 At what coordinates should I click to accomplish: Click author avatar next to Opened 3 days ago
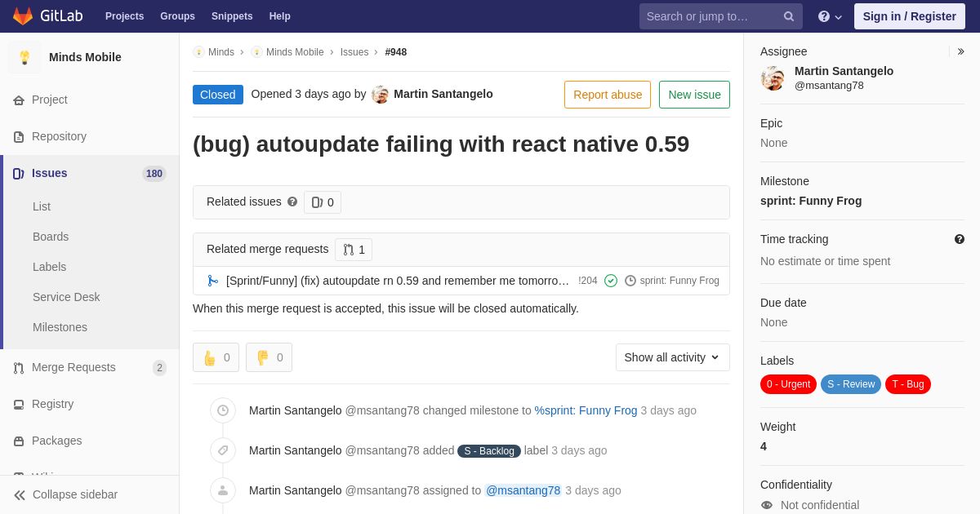tap(380, 95)
